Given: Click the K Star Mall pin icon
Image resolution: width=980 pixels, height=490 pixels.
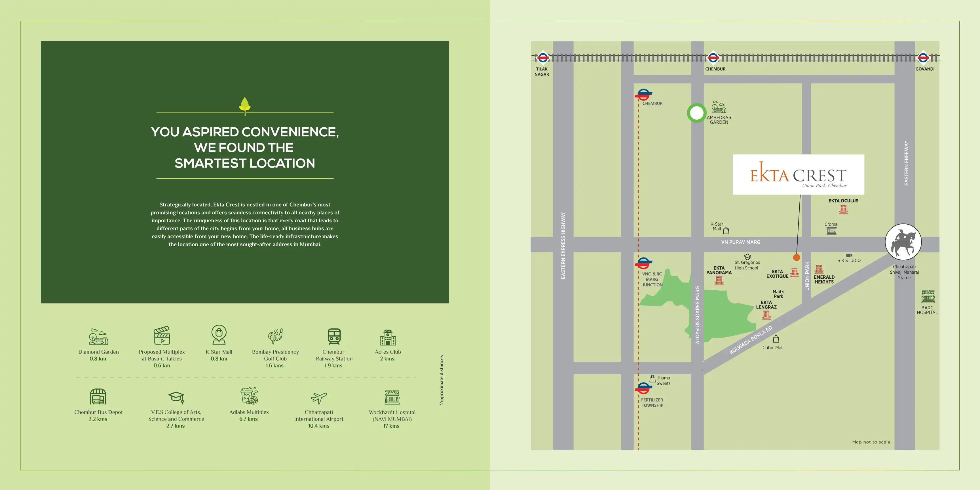Looking at the screenshot, I should point(219,335).
